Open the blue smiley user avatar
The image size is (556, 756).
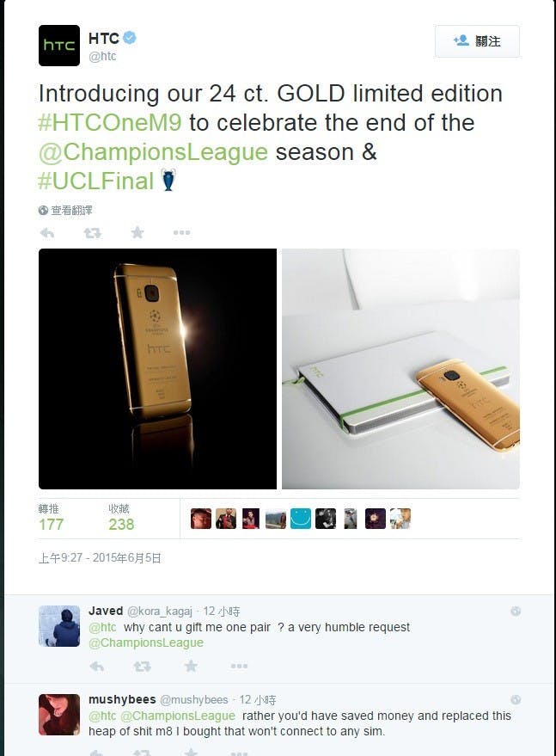coord(301,519)
